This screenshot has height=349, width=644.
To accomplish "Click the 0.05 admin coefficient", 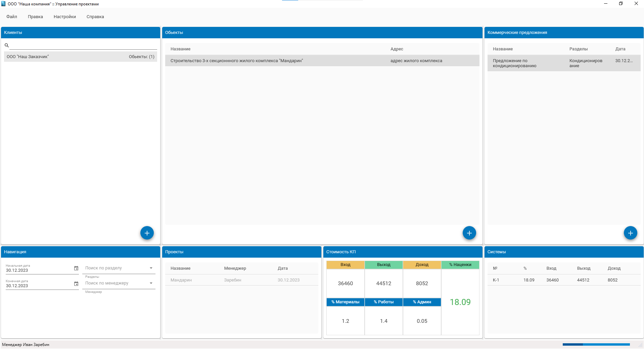I will [422, 321].
